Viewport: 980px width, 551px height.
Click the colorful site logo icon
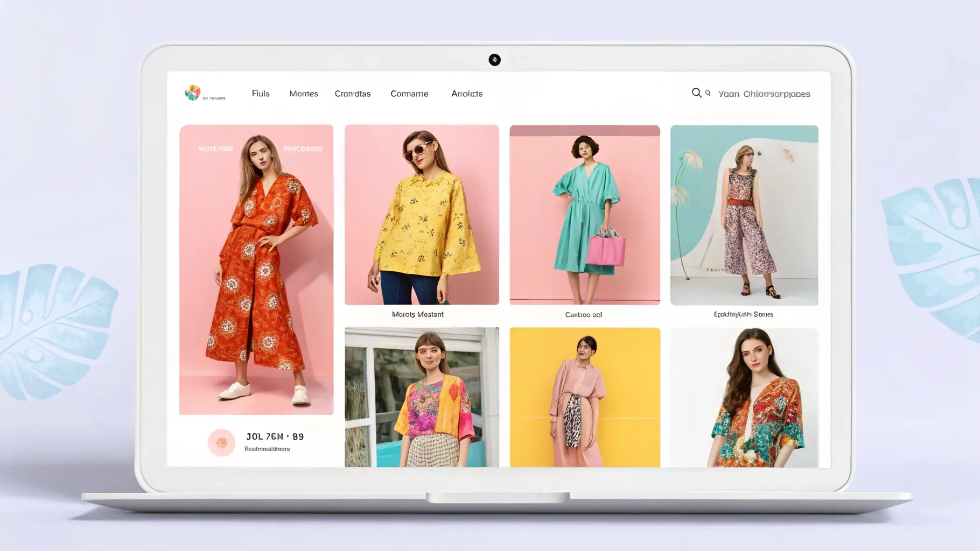click(192, 93)
